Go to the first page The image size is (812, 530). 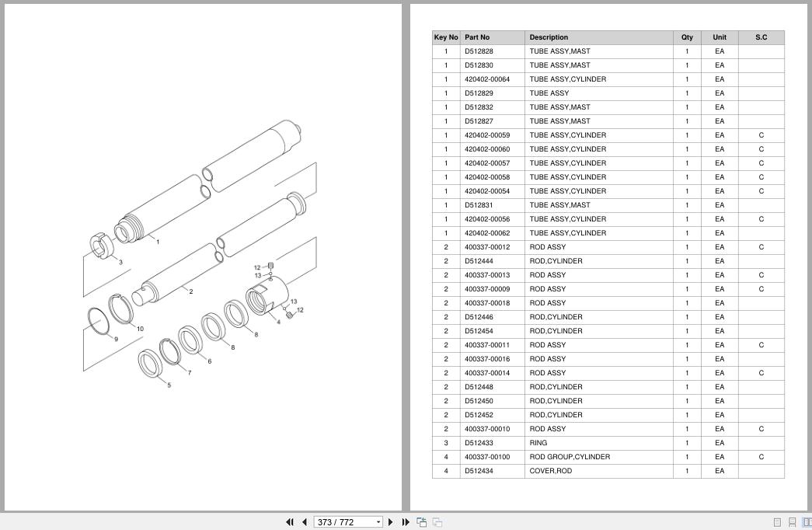coord(290,521)
